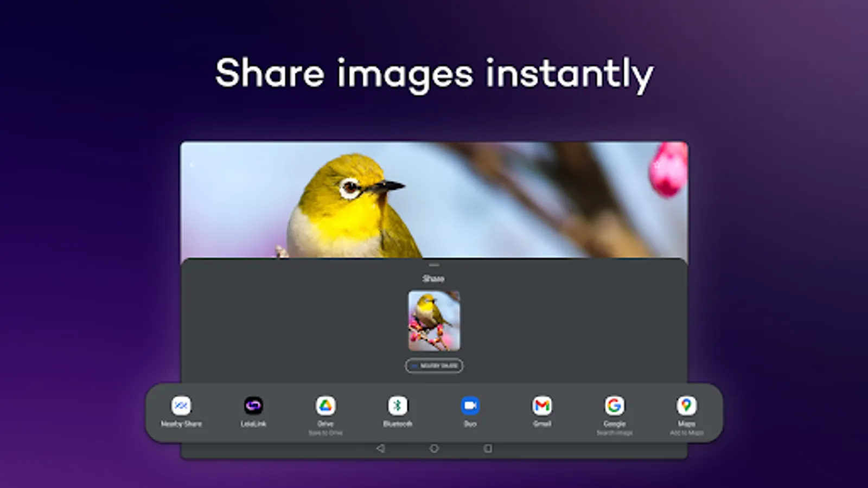The image size is (868, 488).
Task: Click the 'Share images instantly' headline
Action: click(x=435, y=74)
